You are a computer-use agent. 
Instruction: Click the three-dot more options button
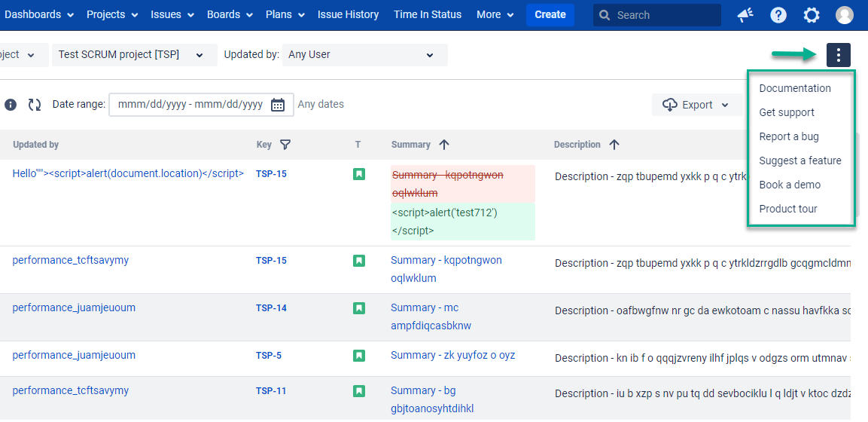(838, 55)
